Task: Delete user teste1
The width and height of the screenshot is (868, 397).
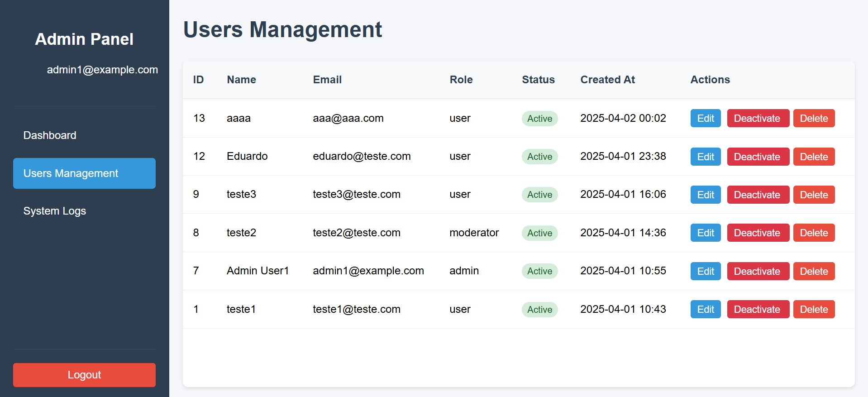Action: 813,309
